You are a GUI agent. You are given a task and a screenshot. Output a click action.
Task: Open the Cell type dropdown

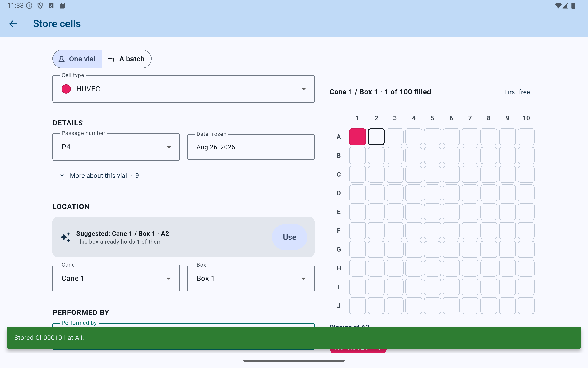[x=184, y=89]
